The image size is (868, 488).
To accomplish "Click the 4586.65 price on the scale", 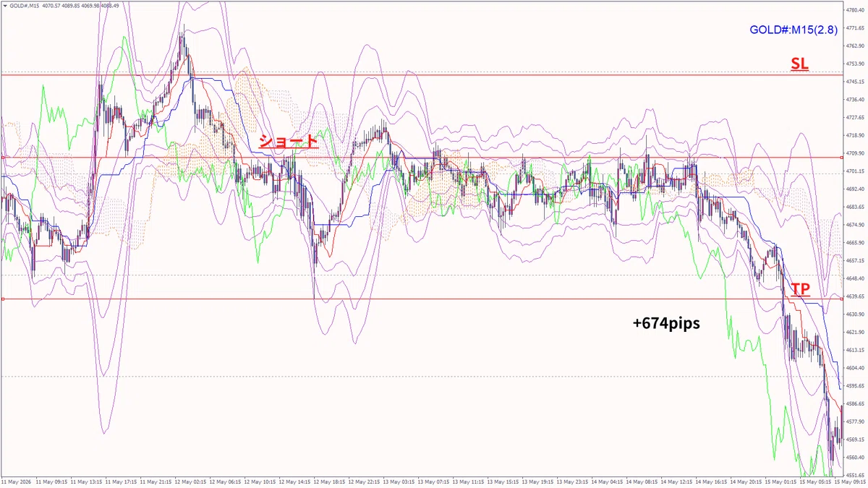I will click(x=855, y=403).
